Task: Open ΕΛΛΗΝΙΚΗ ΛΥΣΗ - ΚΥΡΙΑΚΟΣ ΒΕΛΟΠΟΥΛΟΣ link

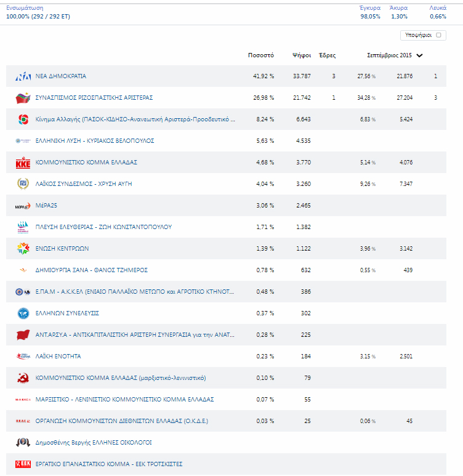Action: coord(95,141)
